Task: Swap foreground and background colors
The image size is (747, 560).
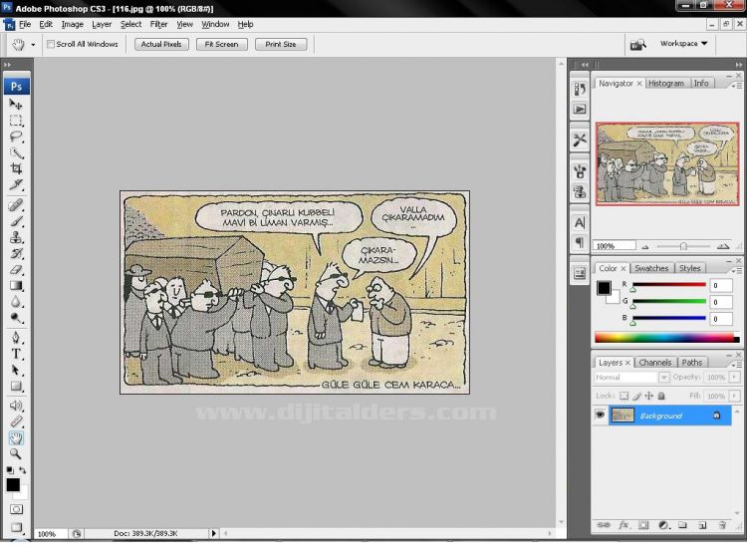Action: (x=22, y=470)
